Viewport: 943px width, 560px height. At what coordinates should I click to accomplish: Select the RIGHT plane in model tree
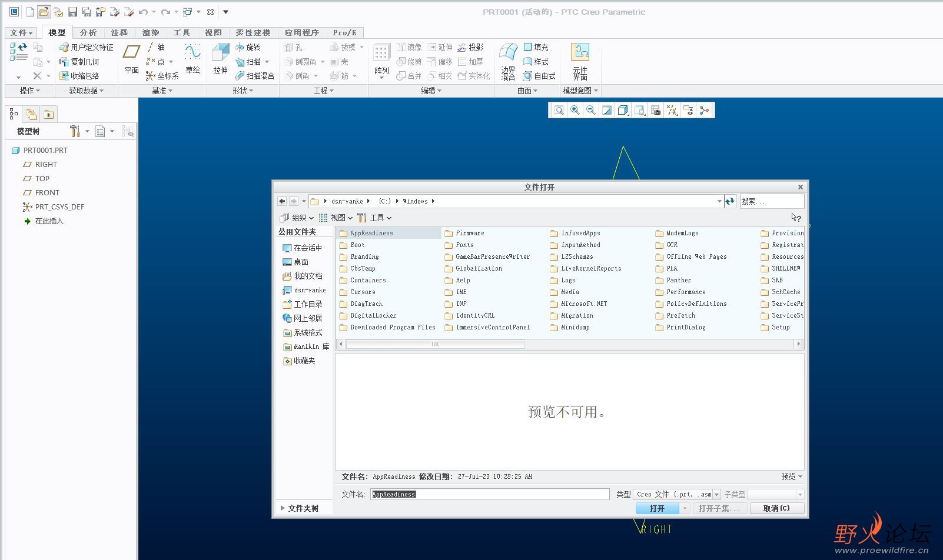pos(40,165)
